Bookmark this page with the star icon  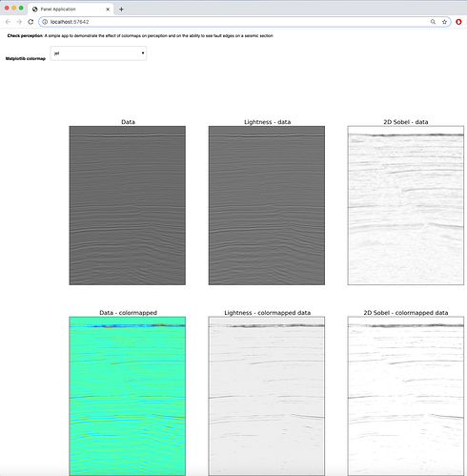(x=444, y=22)
